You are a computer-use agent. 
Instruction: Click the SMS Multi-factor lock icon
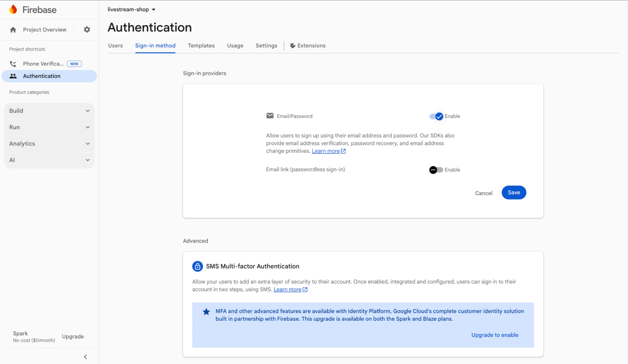click(197, 266)
